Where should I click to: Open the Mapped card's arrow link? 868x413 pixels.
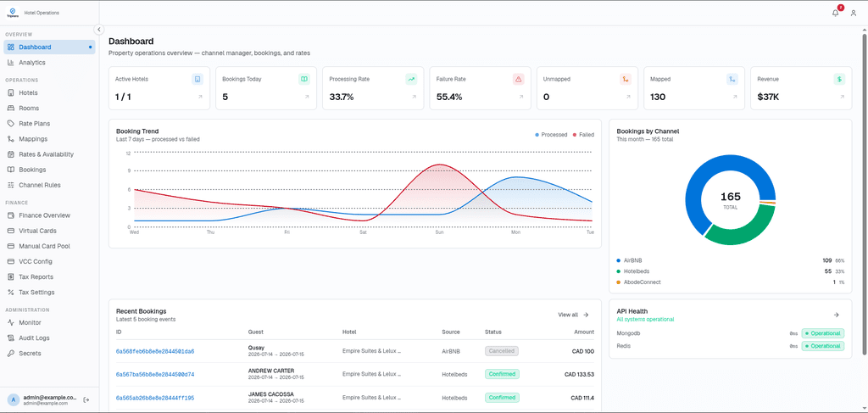(735, 97)
